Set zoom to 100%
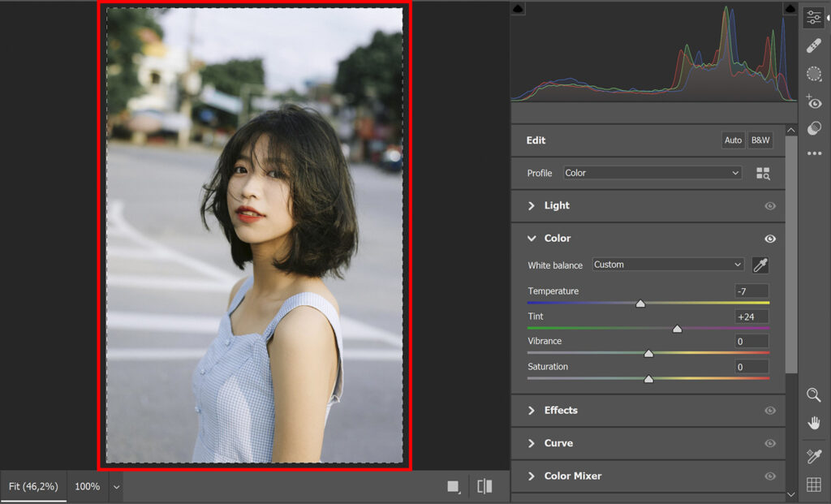This screenshot has height=504, width=831. 88,486
